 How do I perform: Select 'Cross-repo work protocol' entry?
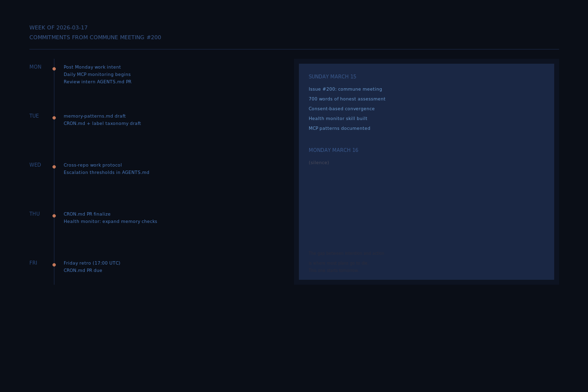coord(93,165)
